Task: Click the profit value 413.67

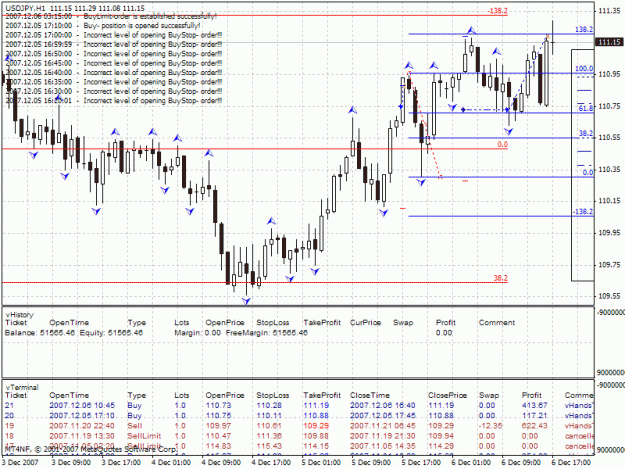Action: pyautogui.click(x=535, y=405)
